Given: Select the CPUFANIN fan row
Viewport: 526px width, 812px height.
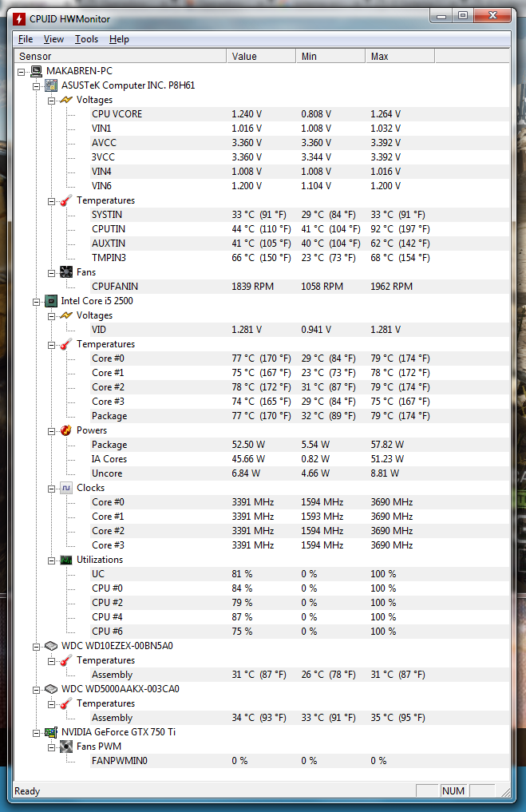Looking at the screenshot, I should 299,287.
